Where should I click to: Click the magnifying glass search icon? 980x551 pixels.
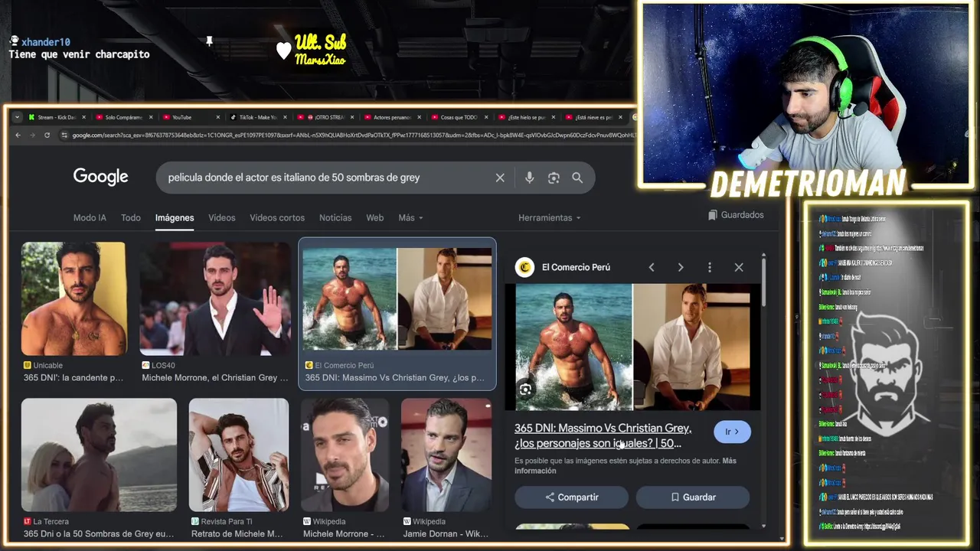pos(577,178)
